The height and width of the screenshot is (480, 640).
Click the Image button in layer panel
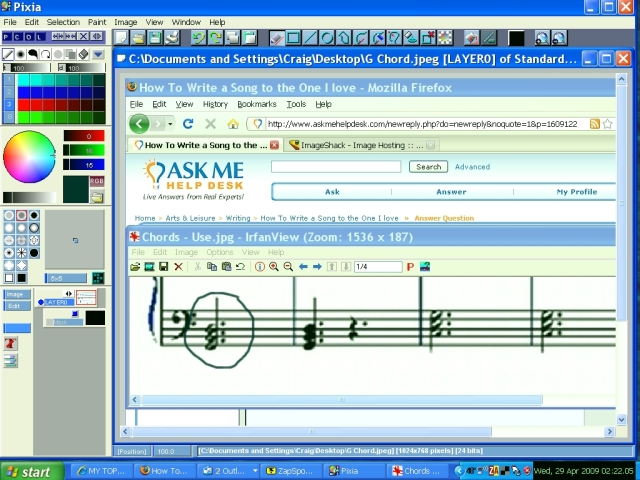(15, 294)
